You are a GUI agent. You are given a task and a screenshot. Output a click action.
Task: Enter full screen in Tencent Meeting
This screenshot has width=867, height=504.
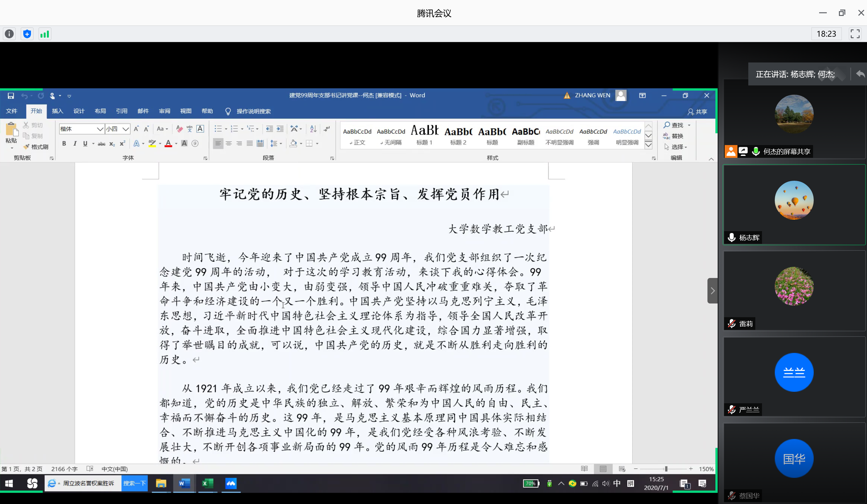pos(855,34)
